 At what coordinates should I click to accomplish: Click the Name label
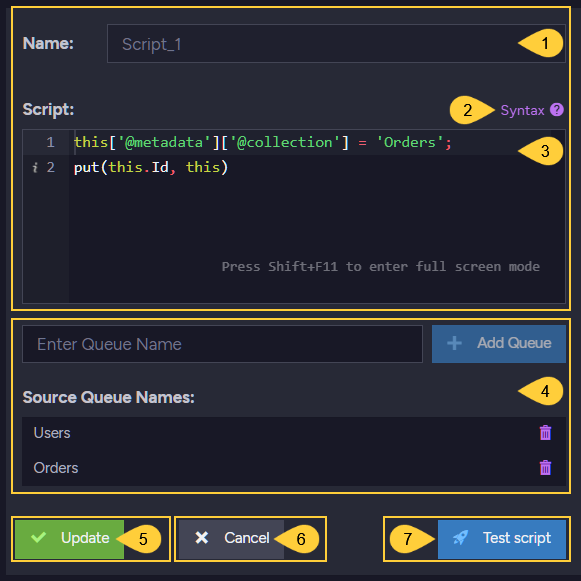point(48,43)
